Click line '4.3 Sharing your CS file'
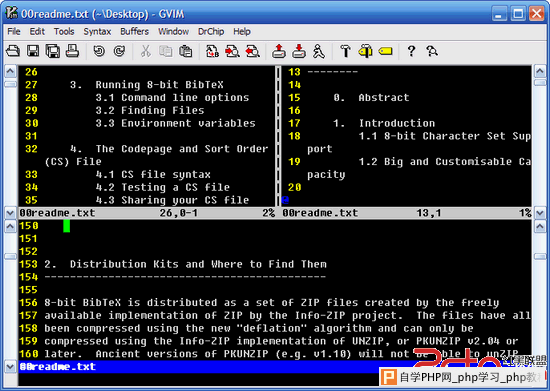Viewport: 550px width, 391px height. (172, 200)
